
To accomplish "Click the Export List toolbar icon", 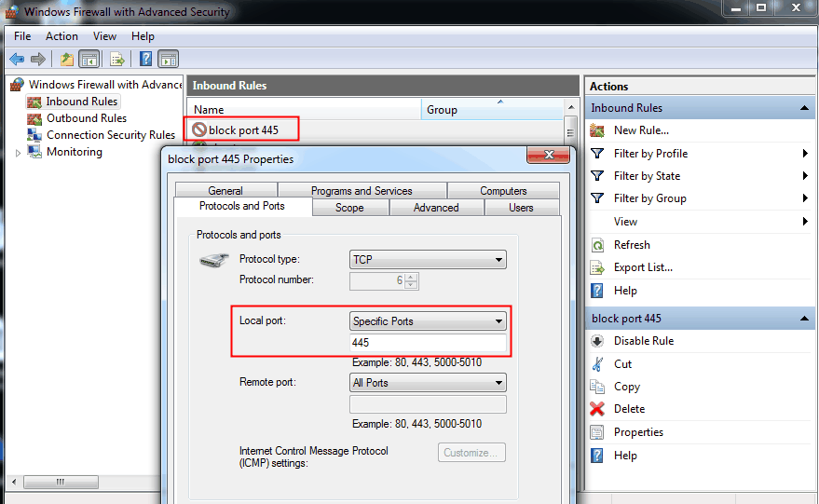I will (x=117, y=59).
